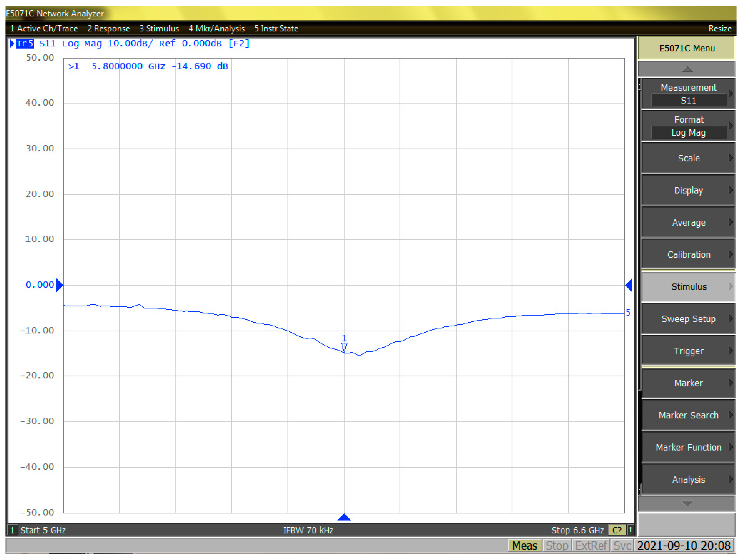This screenshot has height=560, width=742.
Task: Click the marker readout 5.8000000 GHz text
Action: tap(129, 66)
